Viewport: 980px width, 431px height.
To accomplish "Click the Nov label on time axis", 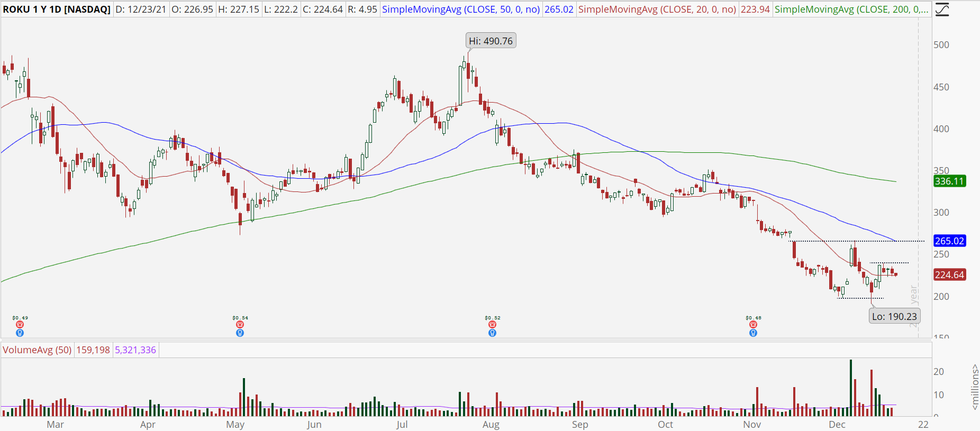I will click(x=752, y=425).
